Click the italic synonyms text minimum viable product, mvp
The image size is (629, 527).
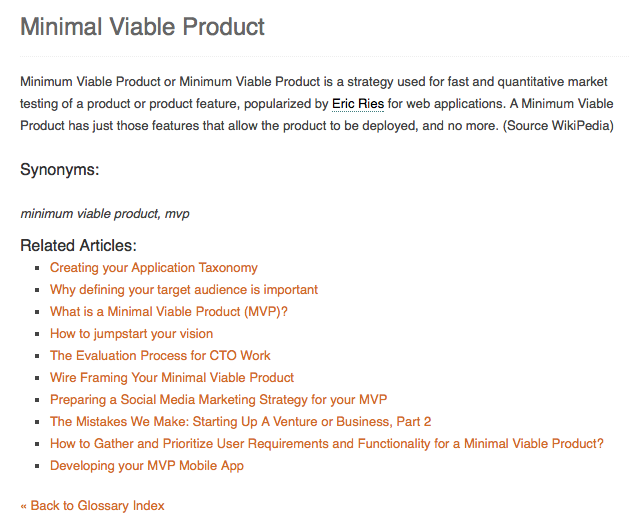pos(105,214)
